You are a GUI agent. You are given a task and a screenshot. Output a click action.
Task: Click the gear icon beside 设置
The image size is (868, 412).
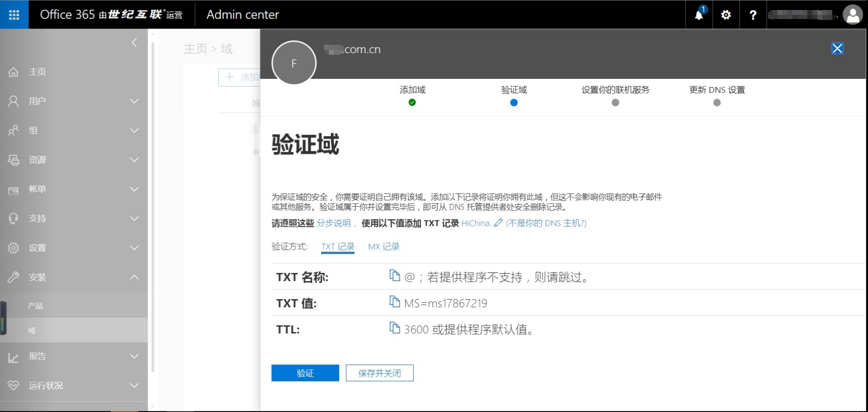[14, 248]
